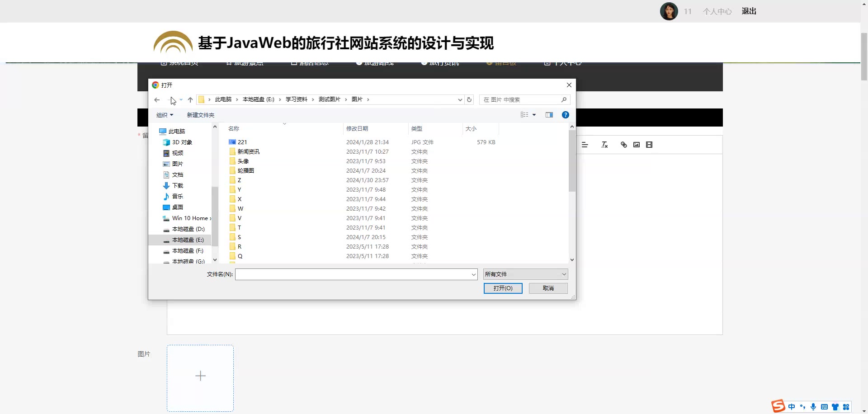
Task: Sort the file list by the 大小 column
Action: click(471, 129)
